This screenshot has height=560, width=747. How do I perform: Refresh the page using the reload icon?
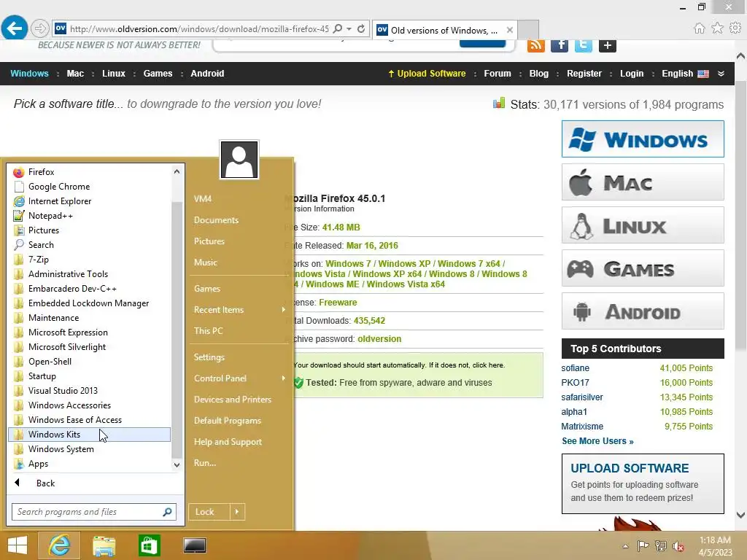(361, 29)
